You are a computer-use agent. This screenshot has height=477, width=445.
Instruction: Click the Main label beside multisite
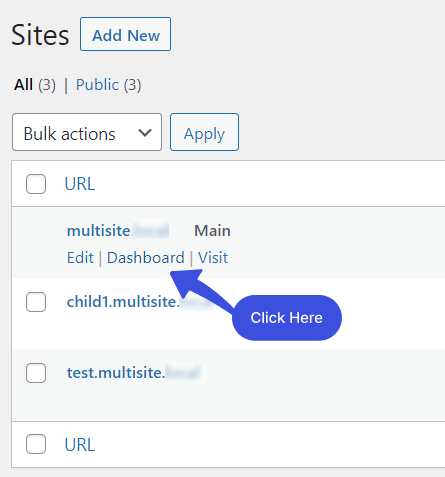point(212,231)
